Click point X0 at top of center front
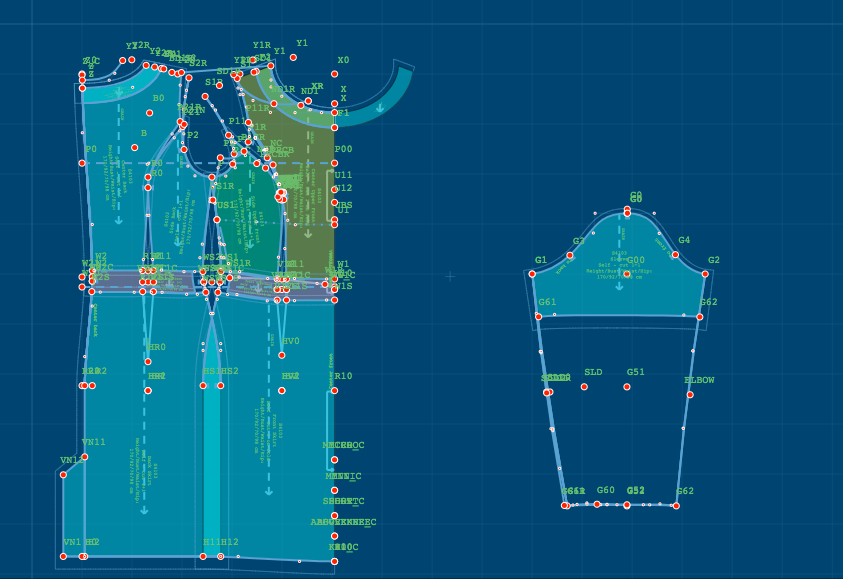The image size is (843, 579). (334, 74)
